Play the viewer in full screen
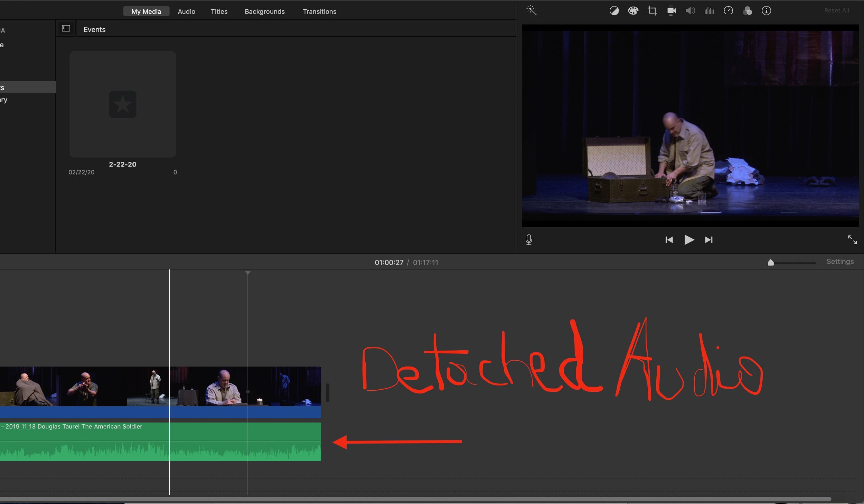 852,240
